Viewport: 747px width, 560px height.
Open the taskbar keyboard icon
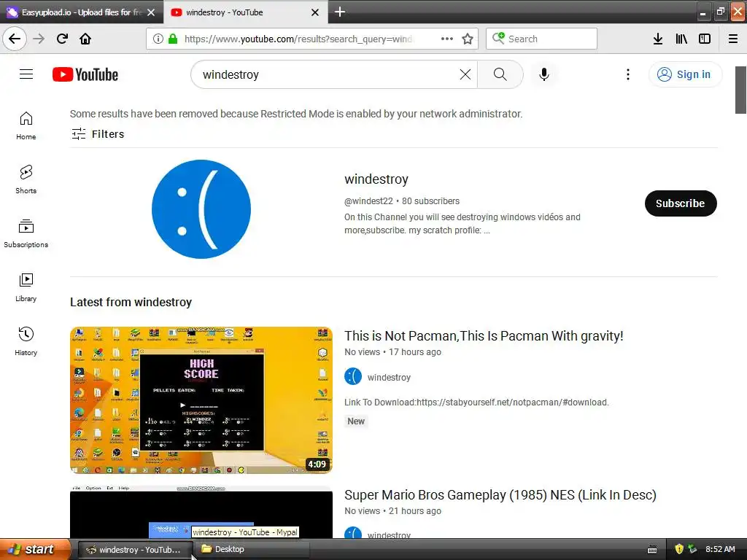tap(652, 550)
